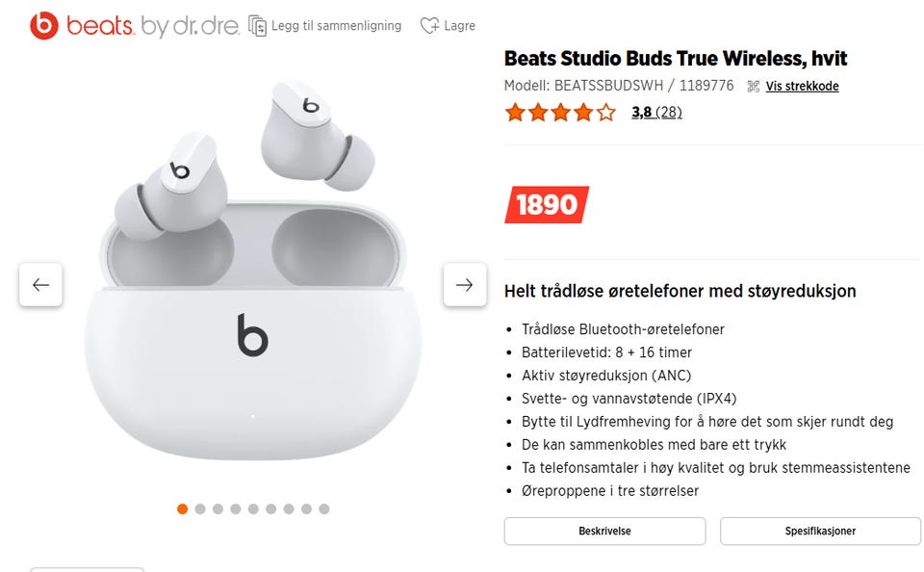924x572 pixels.
Task: Click the heart icon to save product
Action: [x=429, y=25]
